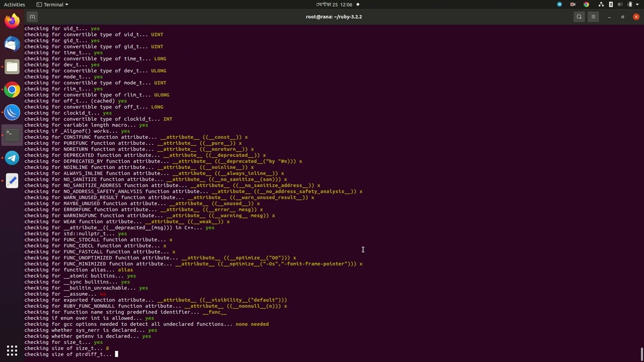This screenshot has width=644, height=362.
Task: Click the FUNC_MINIMIZED function attribute line
Action: tap(193, 264)
